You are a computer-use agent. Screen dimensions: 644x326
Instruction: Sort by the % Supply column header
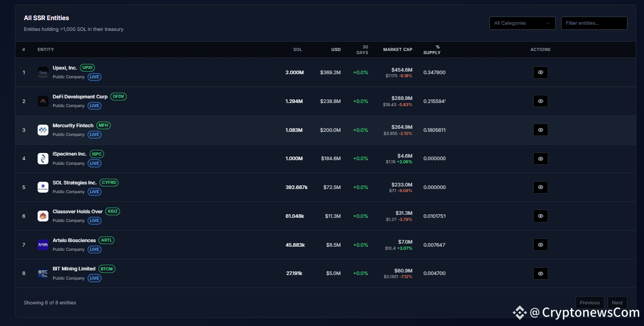(432, 50)
